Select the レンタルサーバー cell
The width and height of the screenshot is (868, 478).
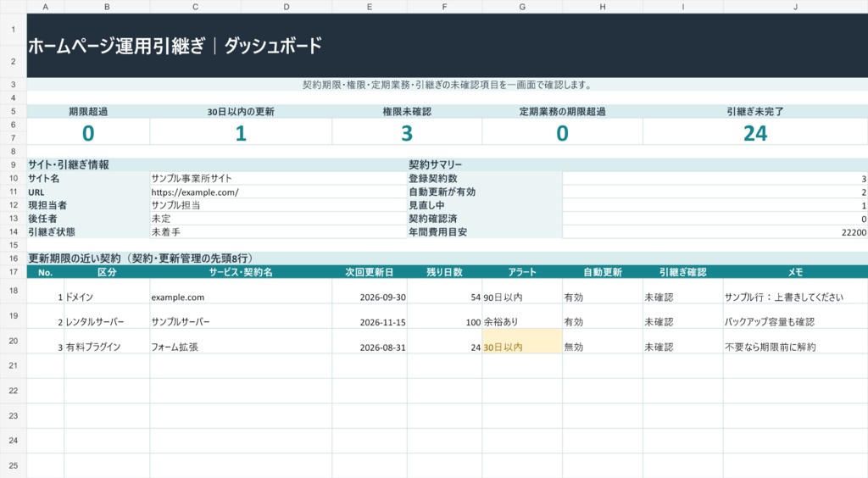pos(107,316)
